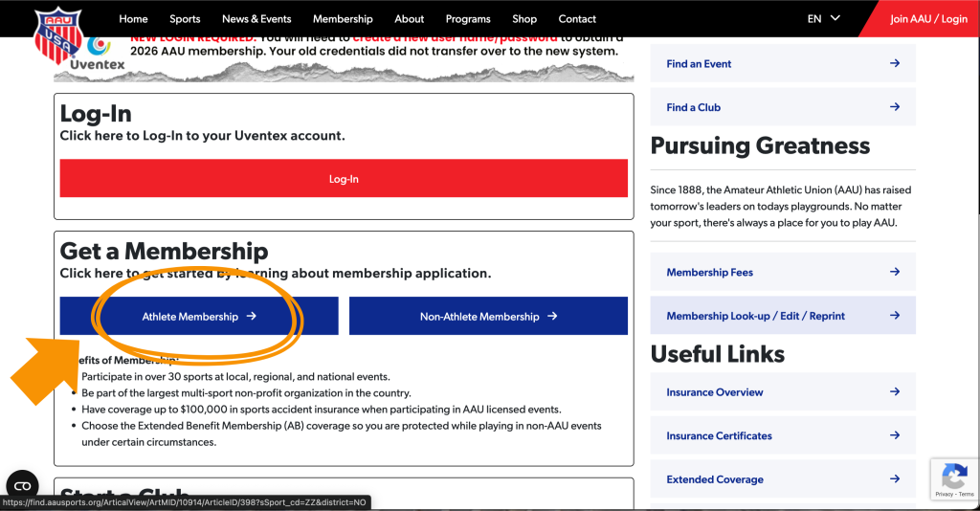Open the Sports menu

(185, 19)
